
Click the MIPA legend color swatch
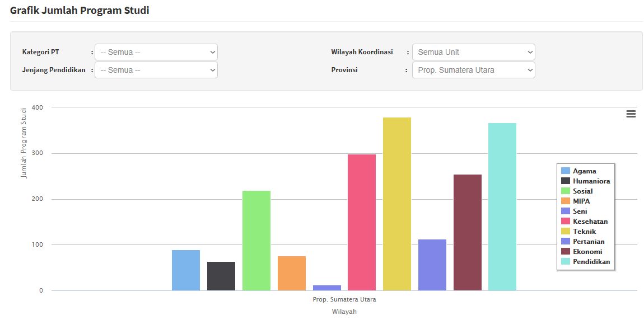(566, 201)
